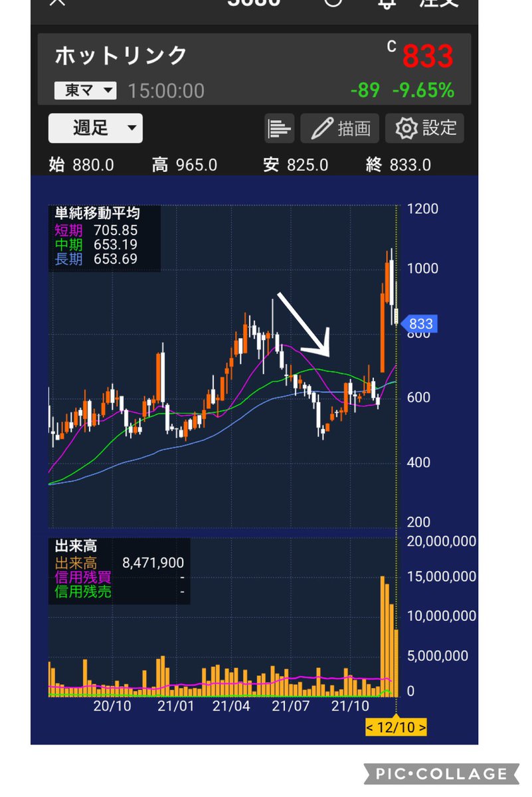Click the 400 price axis label

[x=418, y=462]
